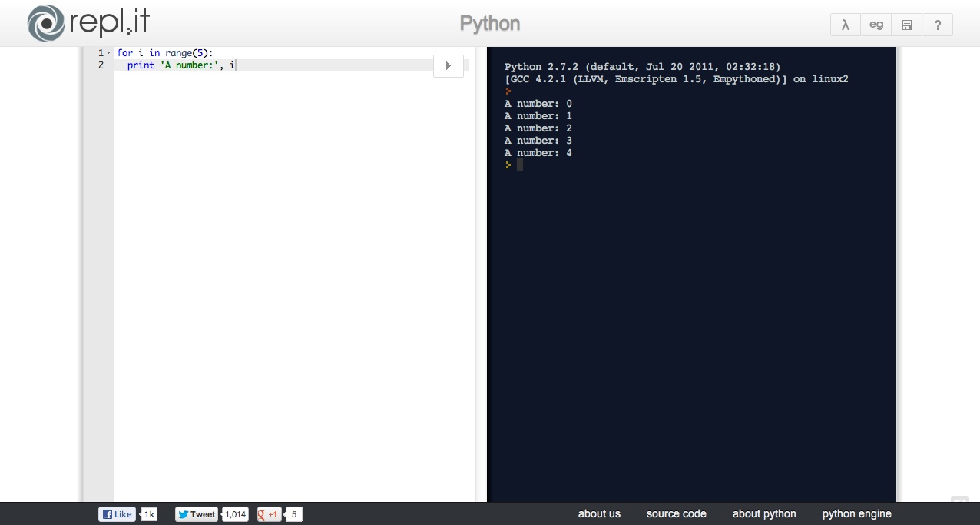Select line number 2 in gutter
The width and height of the screenshot is (980, 525).
point(101,65)
